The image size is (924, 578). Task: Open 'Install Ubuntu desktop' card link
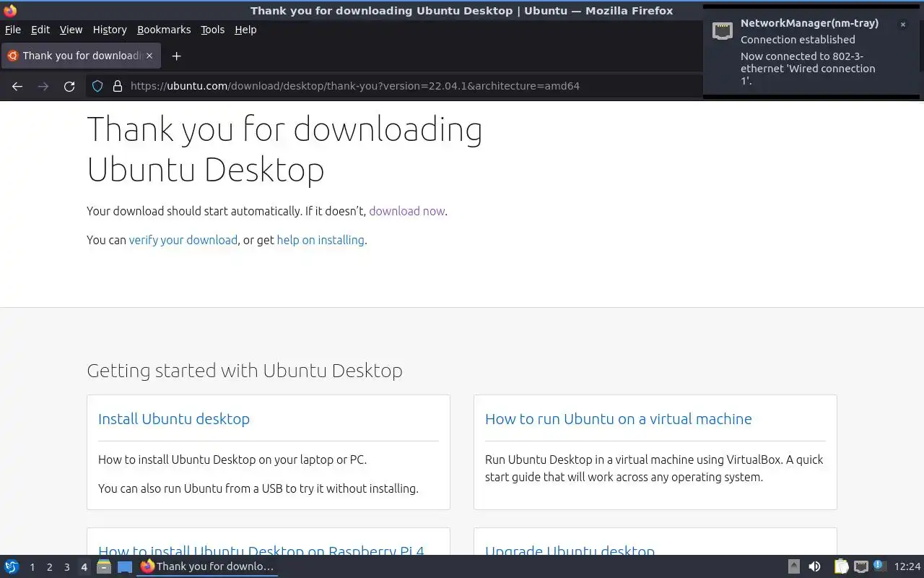(x=174, y=419)
